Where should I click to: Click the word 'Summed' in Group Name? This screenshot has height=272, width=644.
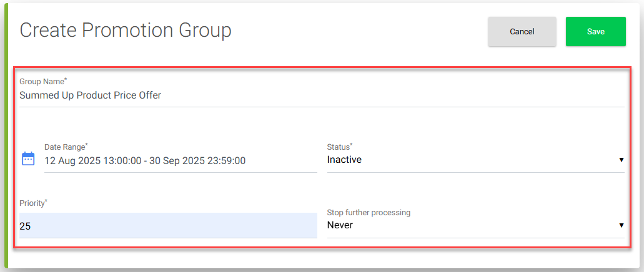click(x=36, y=95)
